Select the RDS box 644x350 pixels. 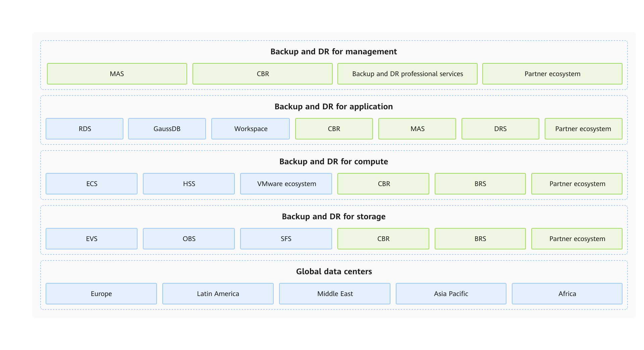tap(85, 129)
